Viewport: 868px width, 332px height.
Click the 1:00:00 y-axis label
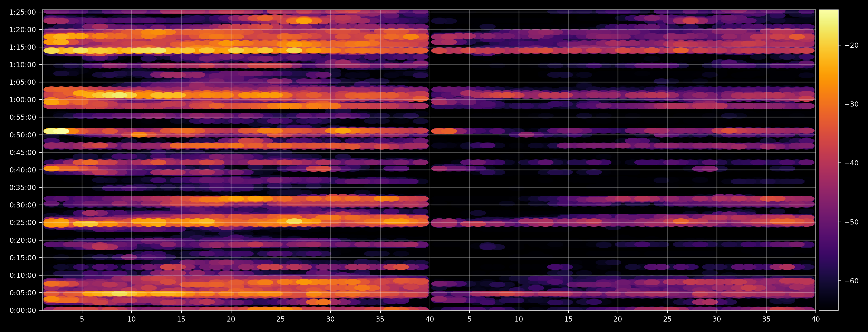pos(23,100)
